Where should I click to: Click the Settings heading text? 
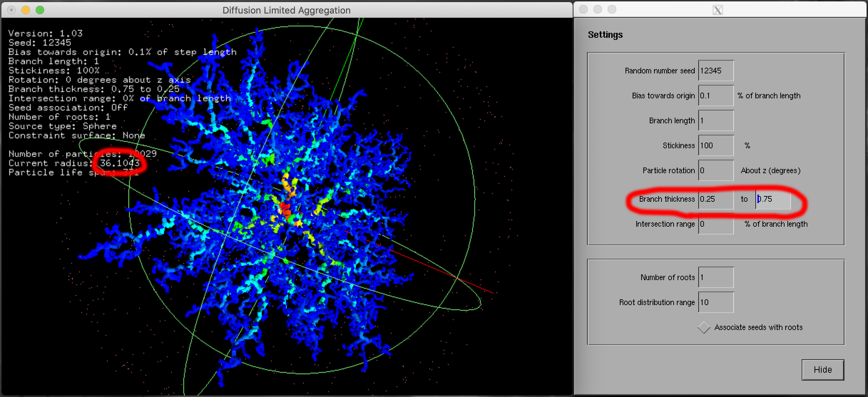click(605, 35)
